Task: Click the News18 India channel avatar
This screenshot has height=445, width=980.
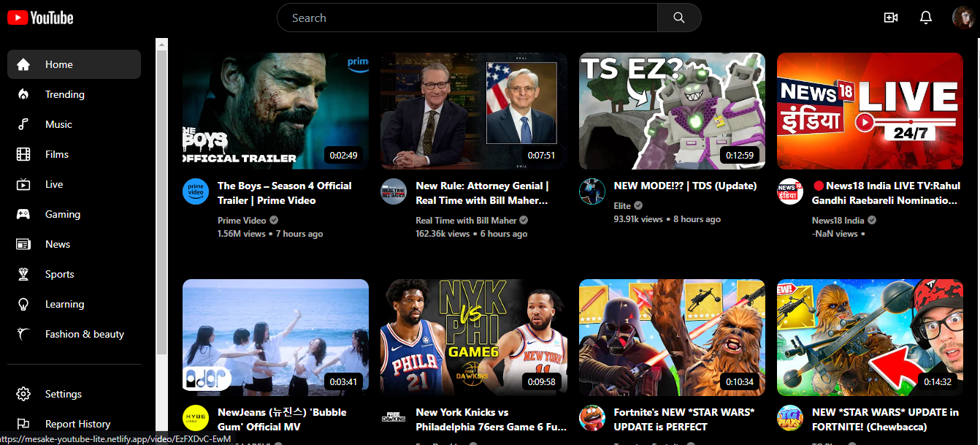Action: pos(790,191)
